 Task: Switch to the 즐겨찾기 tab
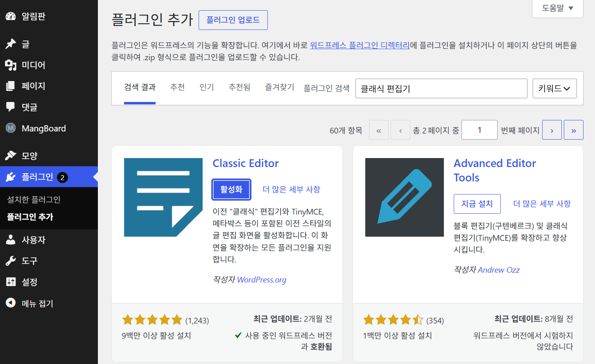click(280, 87)
